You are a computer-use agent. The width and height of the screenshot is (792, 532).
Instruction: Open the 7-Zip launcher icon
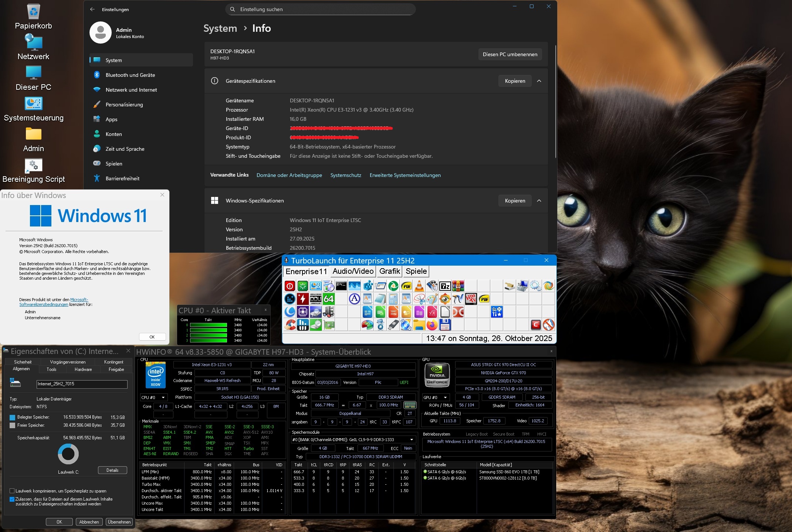pos(445,286)
